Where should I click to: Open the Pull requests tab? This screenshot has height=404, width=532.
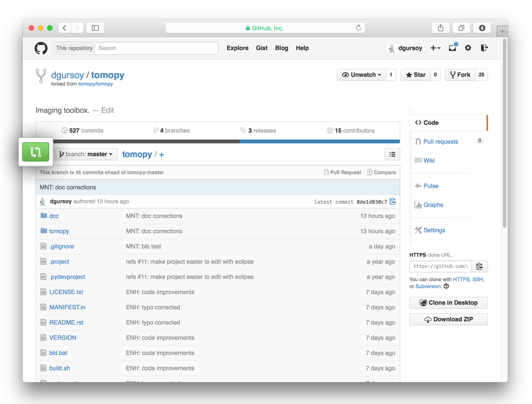point(441,141)
